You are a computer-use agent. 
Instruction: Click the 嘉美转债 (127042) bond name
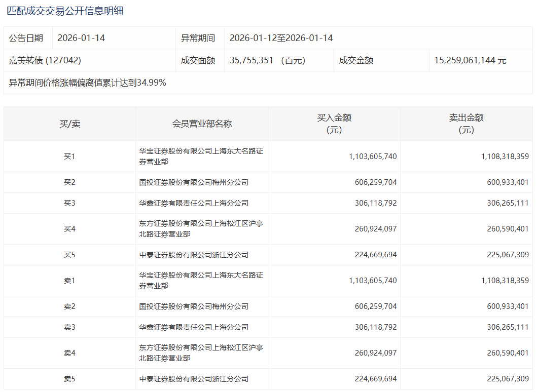pyautogui.click(x=45, y=60)
